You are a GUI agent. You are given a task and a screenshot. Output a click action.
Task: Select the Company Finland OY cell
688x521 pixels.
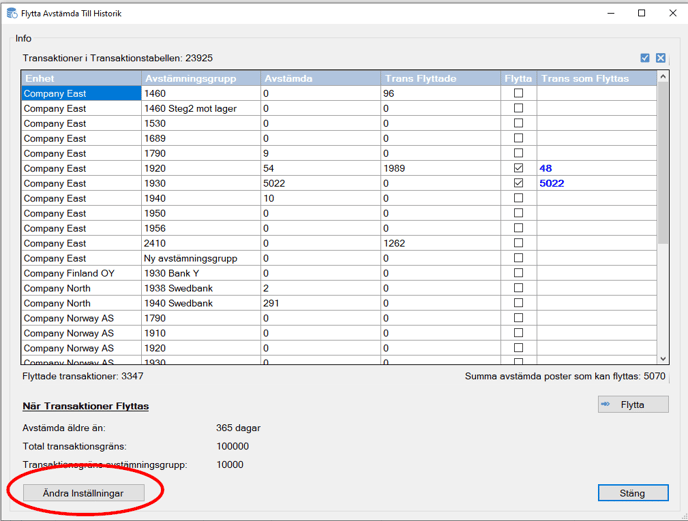coord(81,273)
